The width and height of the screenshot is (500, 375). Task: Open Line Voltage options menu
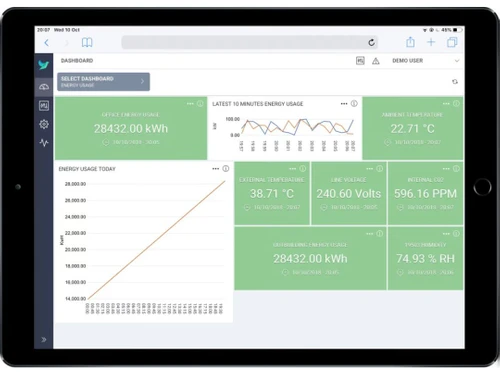coord(369,169)
